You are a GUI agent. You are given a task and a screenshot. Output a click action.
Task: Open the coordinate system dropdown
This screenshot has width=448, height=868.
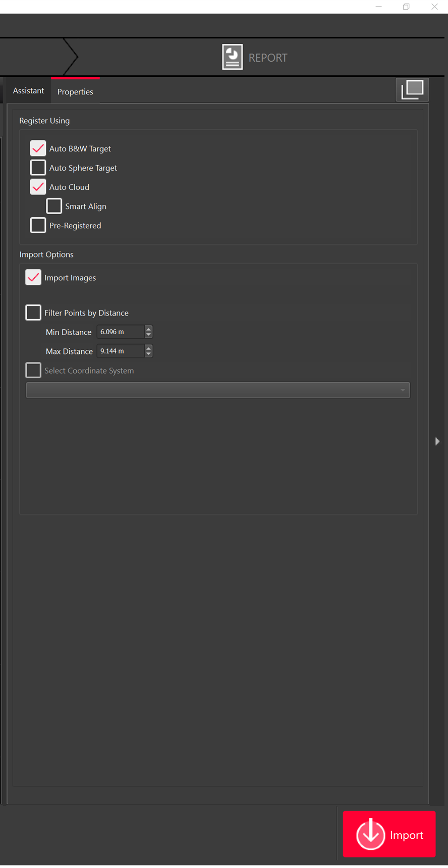point(218,390)
